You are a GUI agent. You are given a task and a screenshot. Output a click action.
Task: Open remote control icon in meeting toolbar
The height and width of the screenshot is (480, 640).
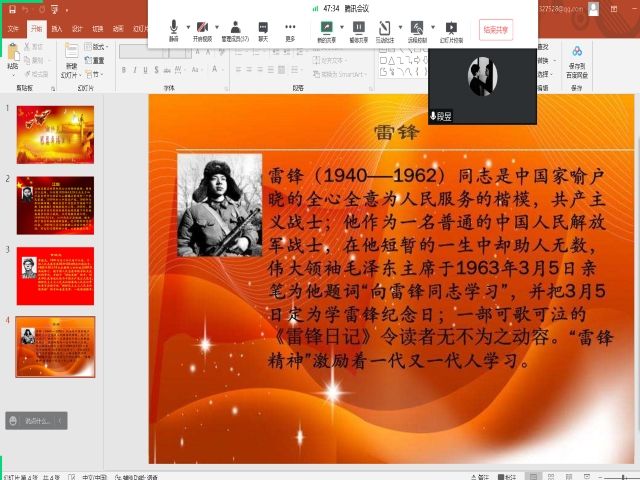[x=417, y=27]
